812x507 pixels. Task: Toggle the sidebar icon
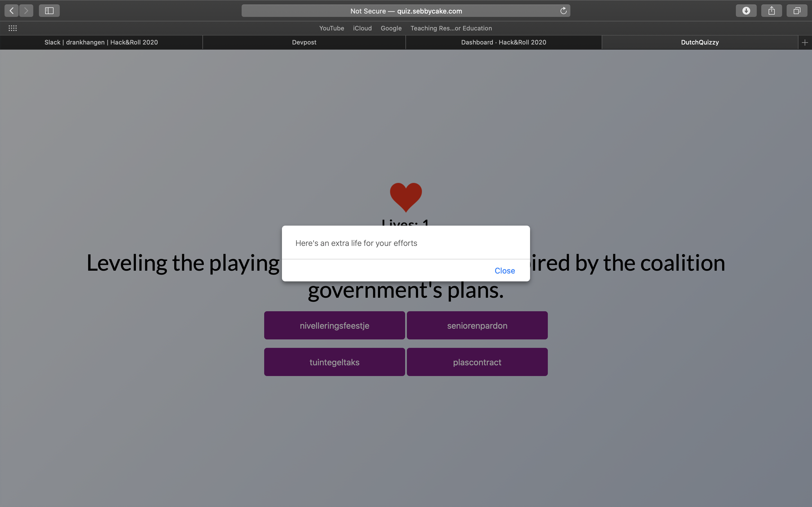tap(49, 11)
